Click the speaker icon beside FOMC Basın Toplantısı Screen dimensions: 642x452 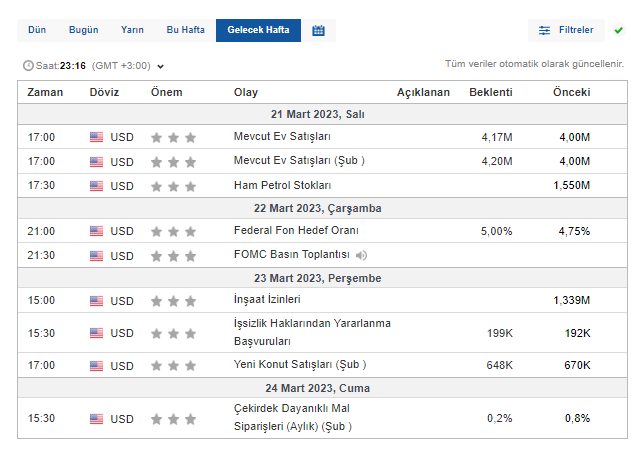coord(361,255)
